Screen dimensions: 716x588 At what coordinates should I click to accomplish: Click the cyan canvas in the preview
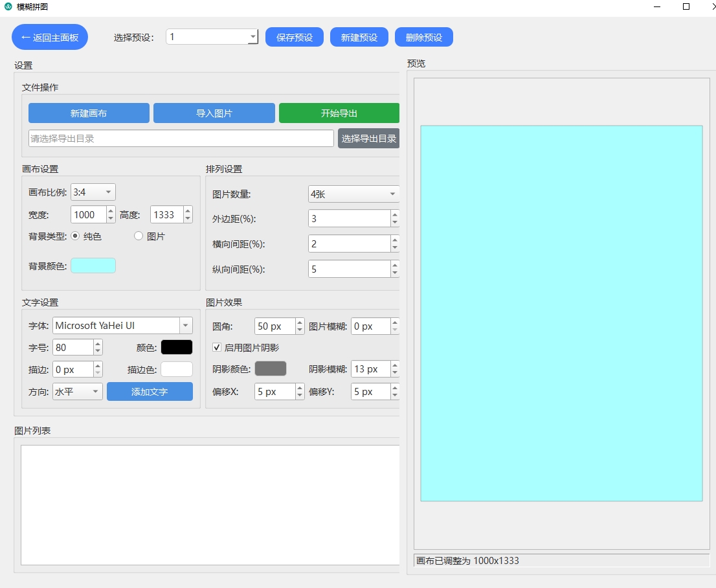[x=562, y=313]
